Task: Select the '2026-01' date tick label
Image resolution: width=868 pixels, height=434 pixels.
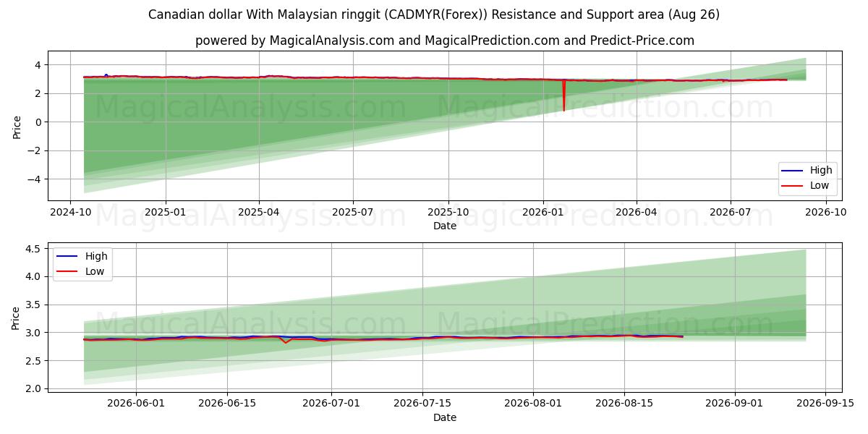Action: (543, 213)
